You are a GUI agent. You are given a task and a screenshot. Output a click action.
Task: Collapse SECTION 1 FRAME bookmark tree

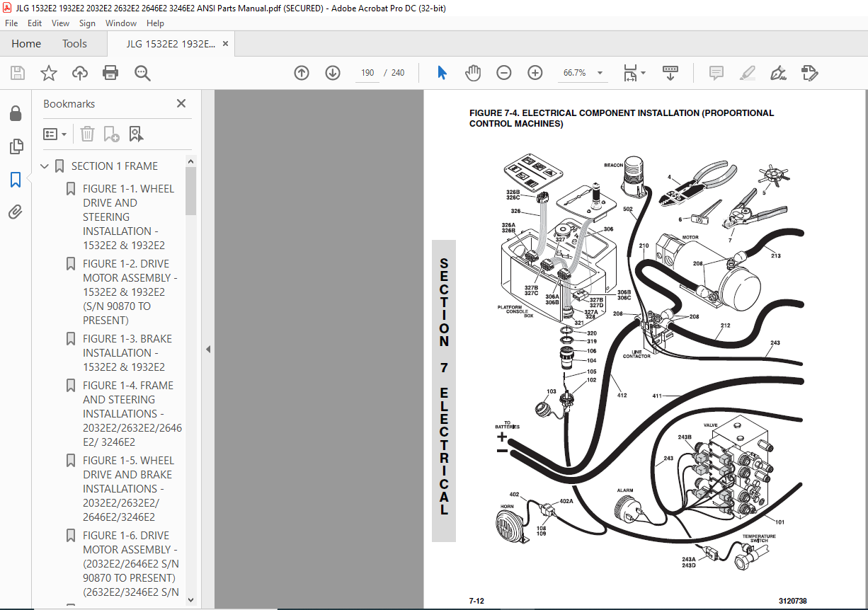(45, 166)
